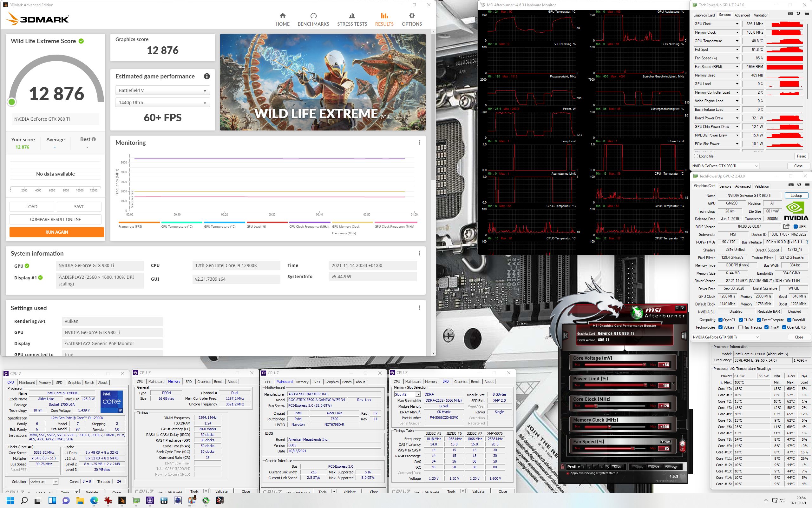Open hamburger menu in GPU-Z Sensors window
Image resolution: width=812 pixels, height=508 pixels.
click(807, 14)
